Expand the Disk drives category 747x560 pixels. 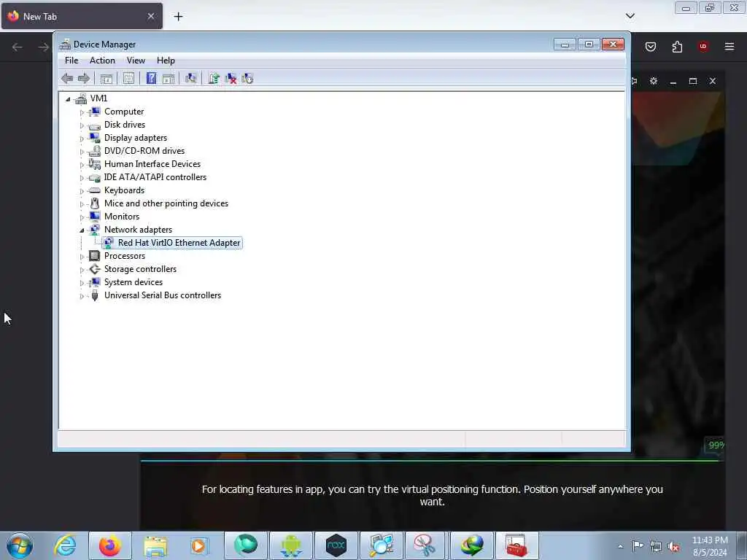(82, 125)
